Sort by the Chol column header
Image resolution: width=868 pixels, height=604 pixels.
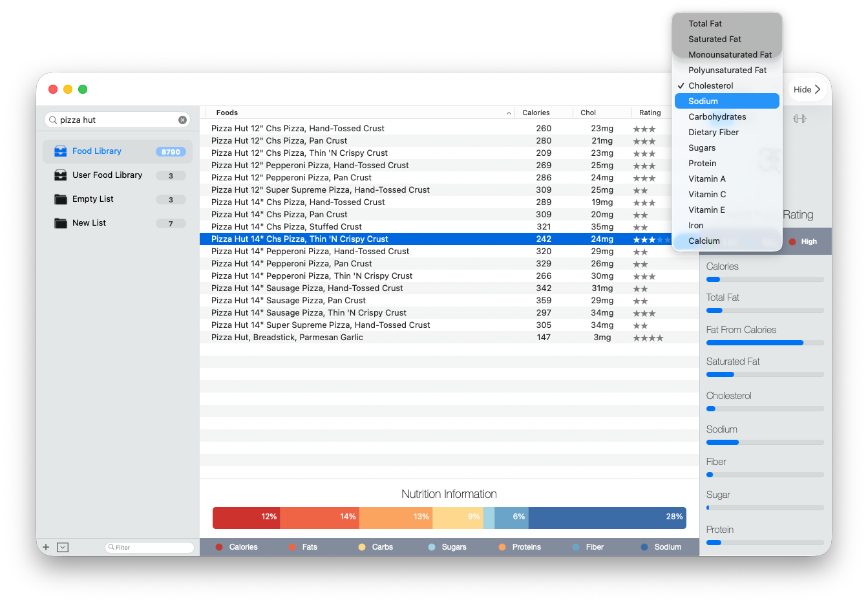point(602,113)
